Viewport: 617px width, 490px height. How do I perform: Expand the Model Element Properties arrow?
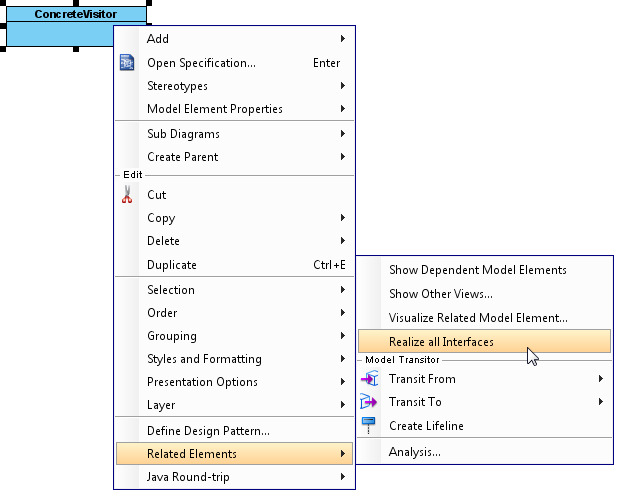coord(343,108)
